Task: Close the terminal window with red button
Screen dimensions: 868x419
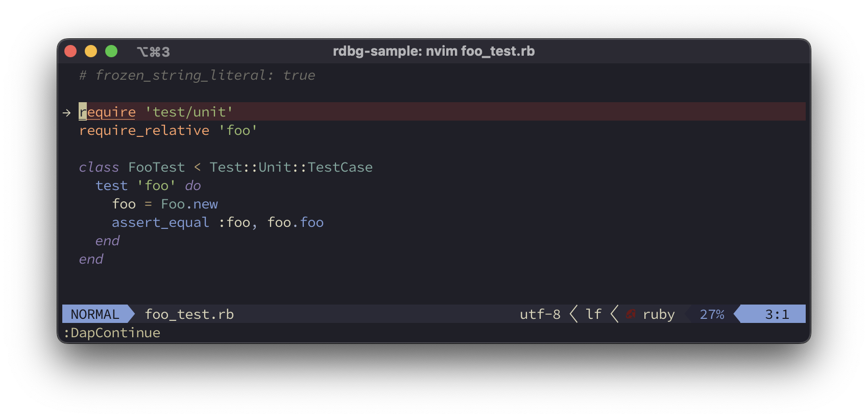Action: tap(70, 52)
